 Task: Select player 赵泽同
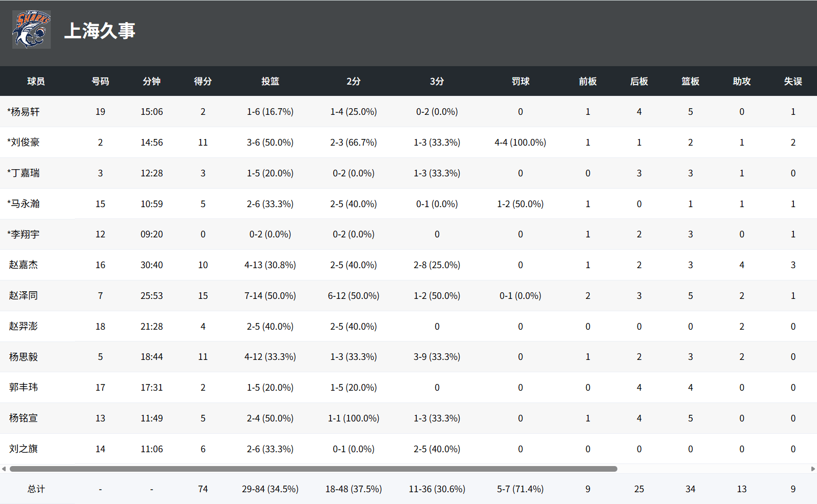coord(24,296)
